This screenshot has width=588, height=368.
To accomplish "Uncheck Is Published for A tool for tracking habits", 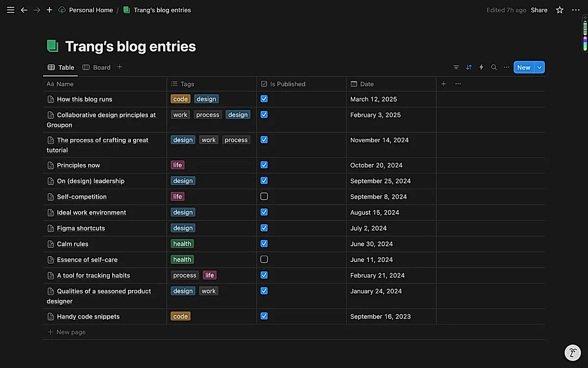I will 264,275.
